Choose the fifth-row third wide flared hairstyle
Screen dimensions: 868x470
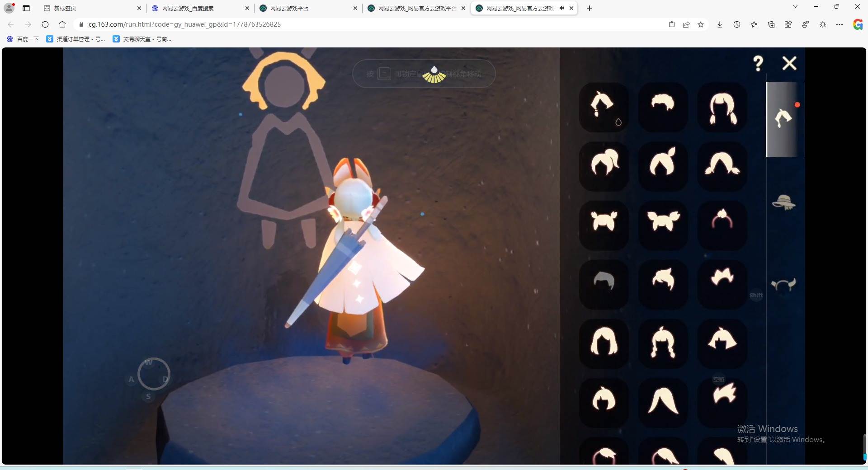point(722,343)
